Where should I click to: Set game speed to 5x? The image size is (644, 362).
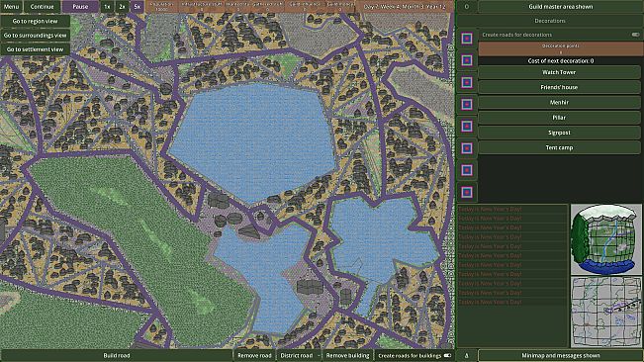click(x=138, y=7)
